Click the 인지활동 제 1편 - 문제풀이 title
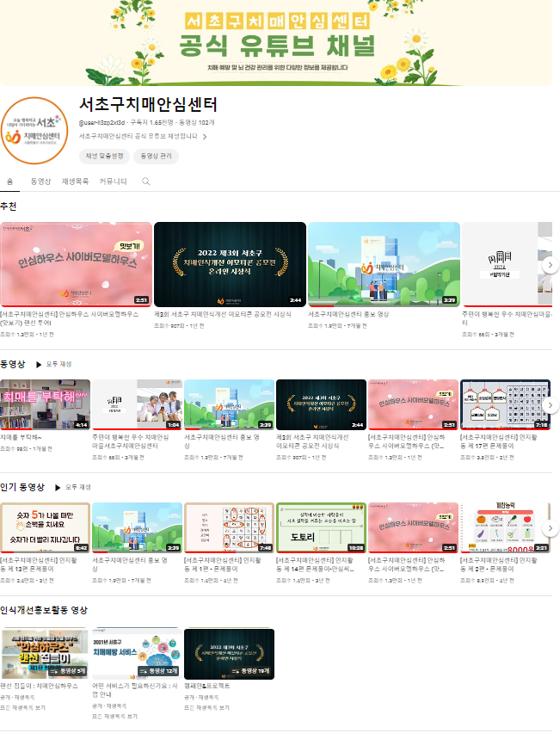Viewport: 560px width, 733px height. tap(223, 564)
